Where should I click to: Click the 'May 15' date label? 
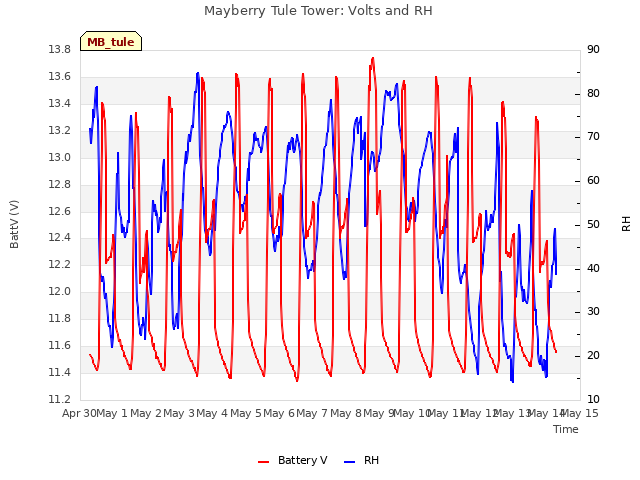(580, 413)
